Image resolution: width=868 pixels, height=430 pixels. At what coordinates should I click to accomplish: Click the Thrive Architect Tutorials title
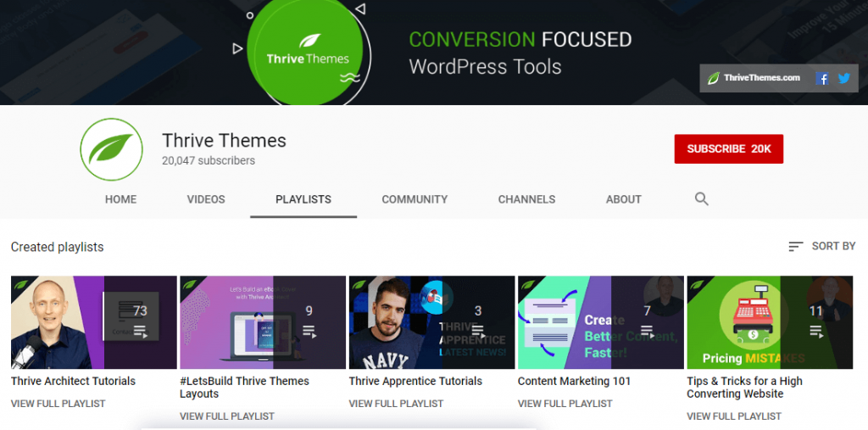click(73, 382)
